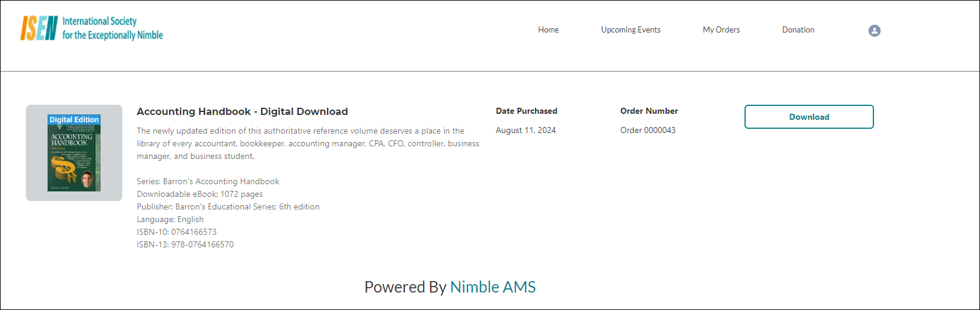Click the Date Purchased heading
980x310 pixels.
tap(526, 111)
